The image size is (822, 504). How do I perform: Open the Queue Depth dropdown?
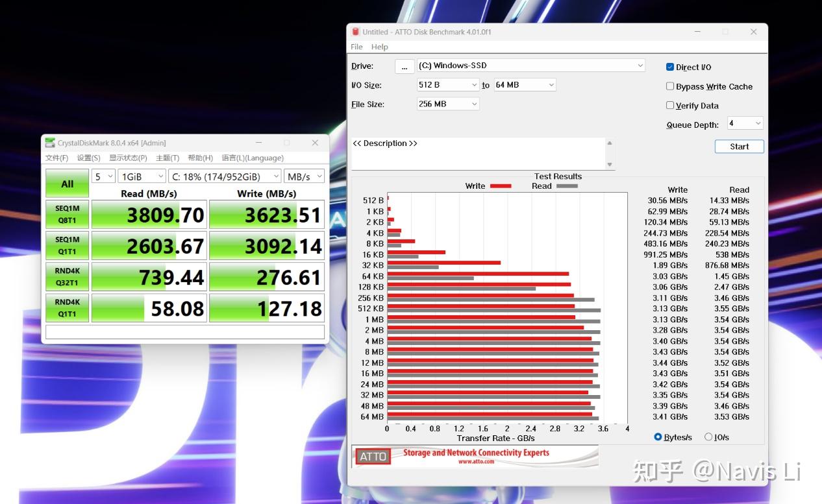[745, 123]
